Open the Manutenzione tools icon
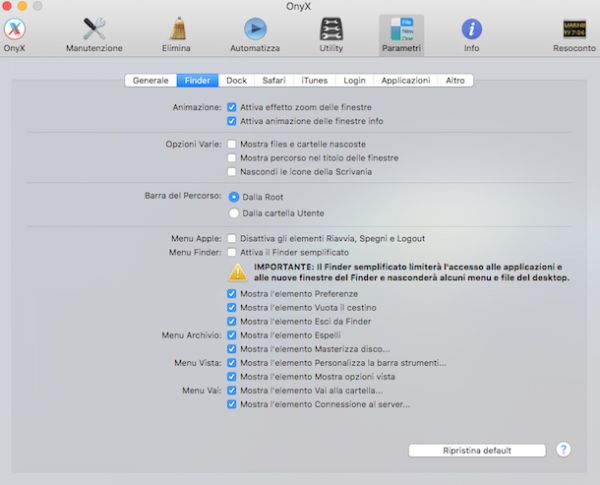 [x=94, y=29]
